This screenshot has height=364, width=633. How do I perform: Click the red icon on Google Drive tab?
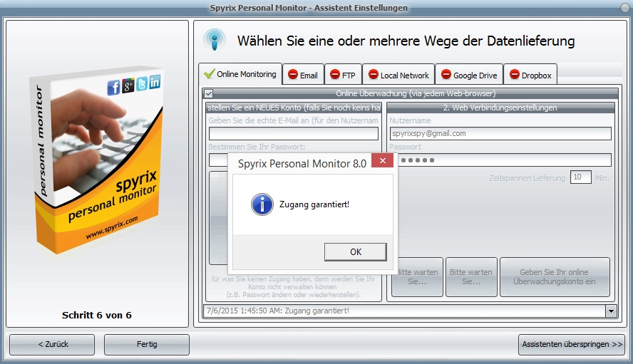[x=446, y=75]
